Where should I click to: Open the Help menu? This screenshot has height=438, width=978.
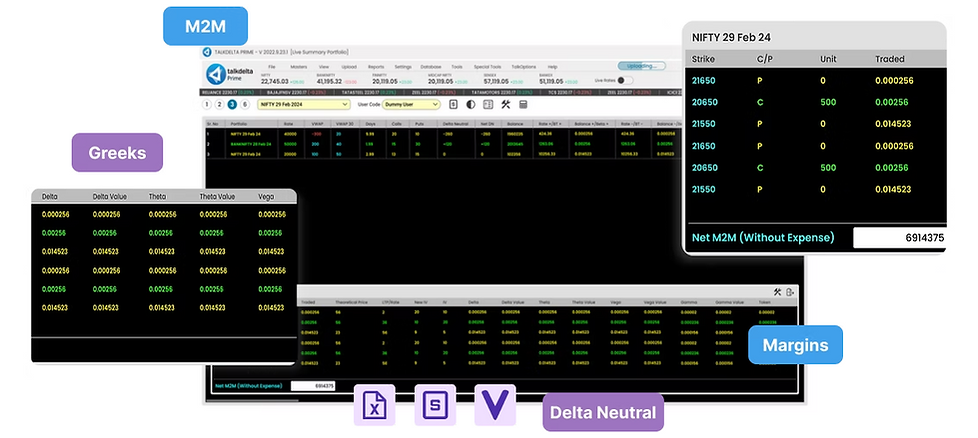click(x=553, y=67)
